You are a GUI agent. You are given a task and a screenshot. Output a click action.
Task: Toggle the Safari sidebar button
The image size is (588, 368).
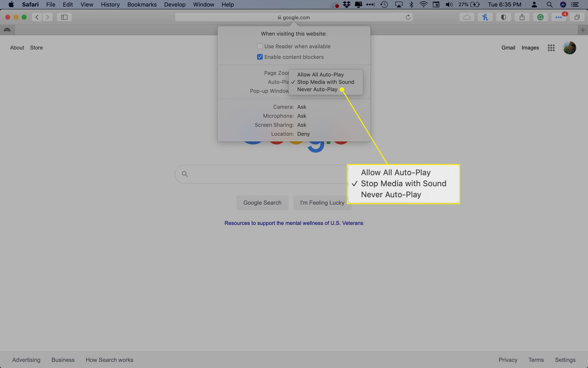tap(64, 17)
